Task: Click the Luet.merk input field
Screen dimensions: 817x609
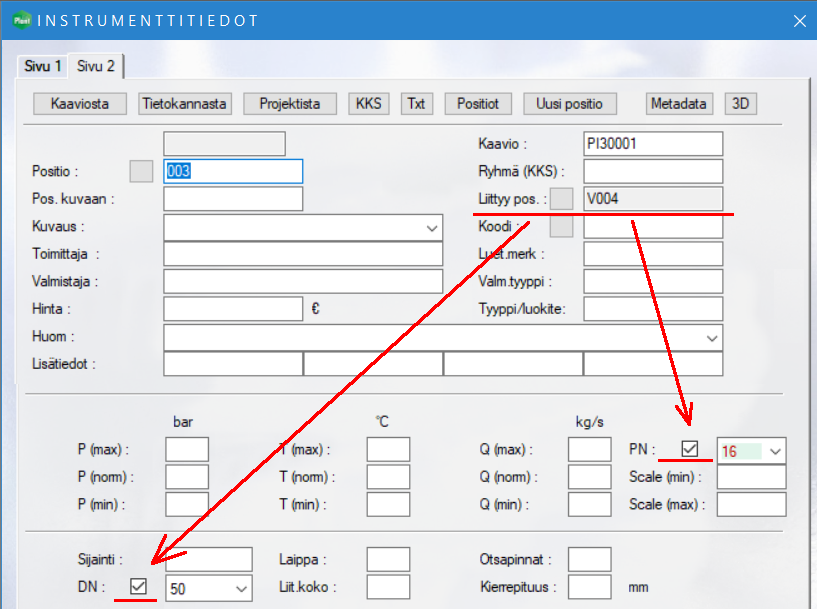Action: [653, 254]
